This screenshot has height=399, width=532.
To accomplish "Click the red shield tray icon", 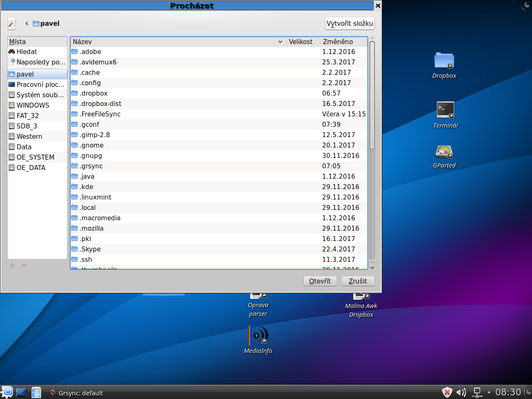I will pyautogui.click(x=447, y=392).
